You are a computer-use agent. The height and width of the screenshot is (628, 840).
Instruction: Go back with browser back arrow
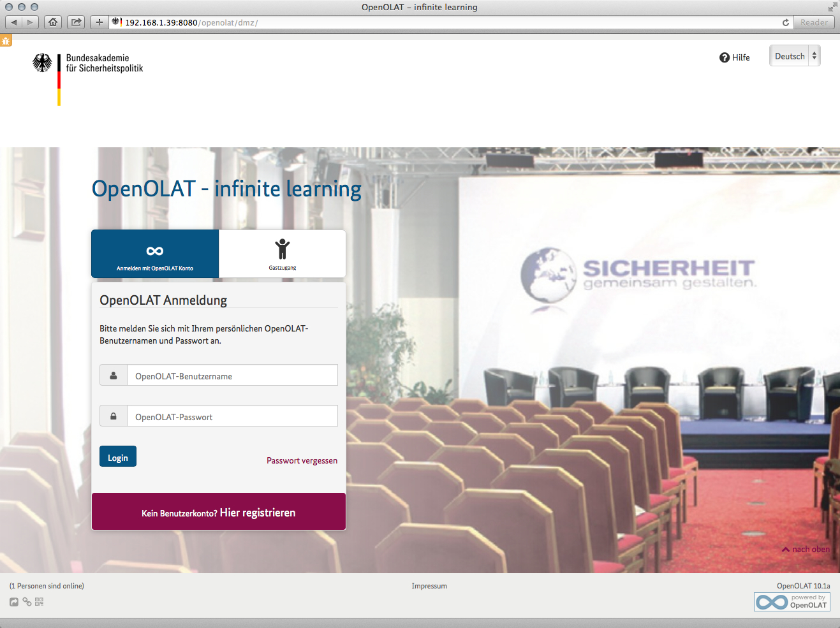point(14,22)
